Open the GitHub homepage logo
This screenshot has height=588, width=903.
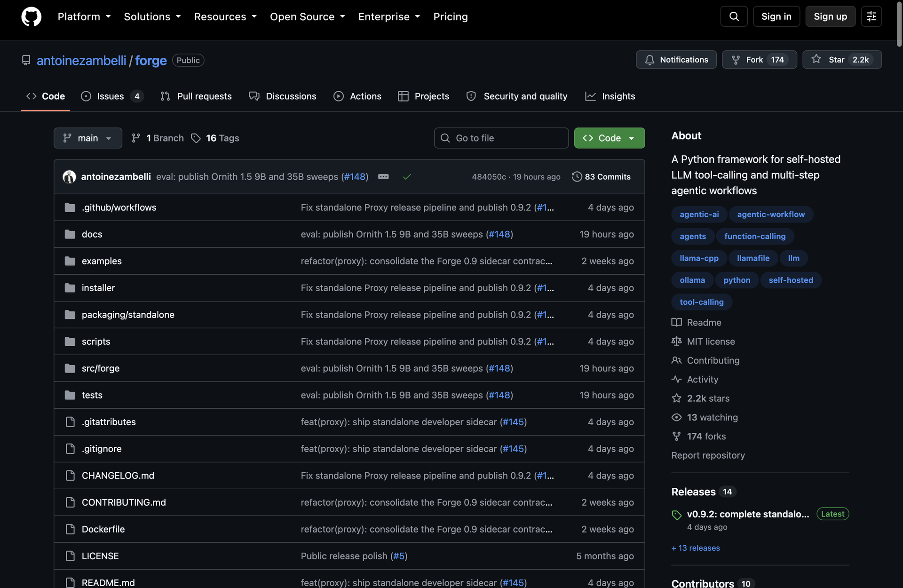[x=31, y=16]
